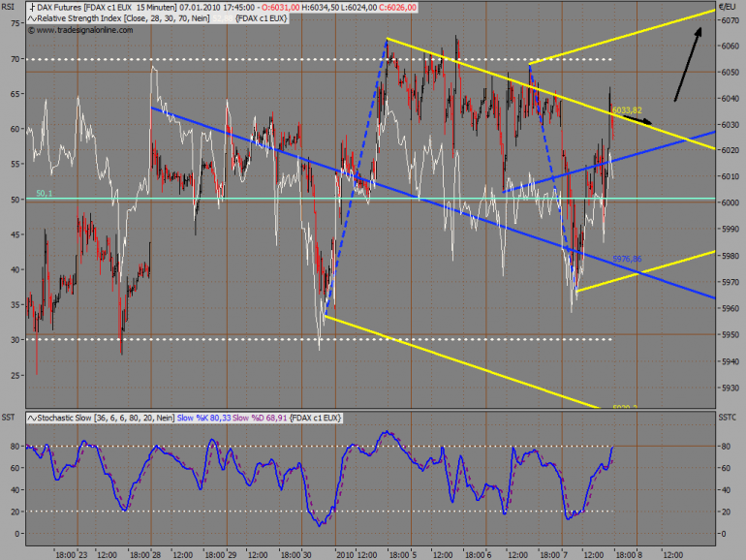Click the close value C:6026,00
This screenshot has height=560, width=746.
(398, 8)
